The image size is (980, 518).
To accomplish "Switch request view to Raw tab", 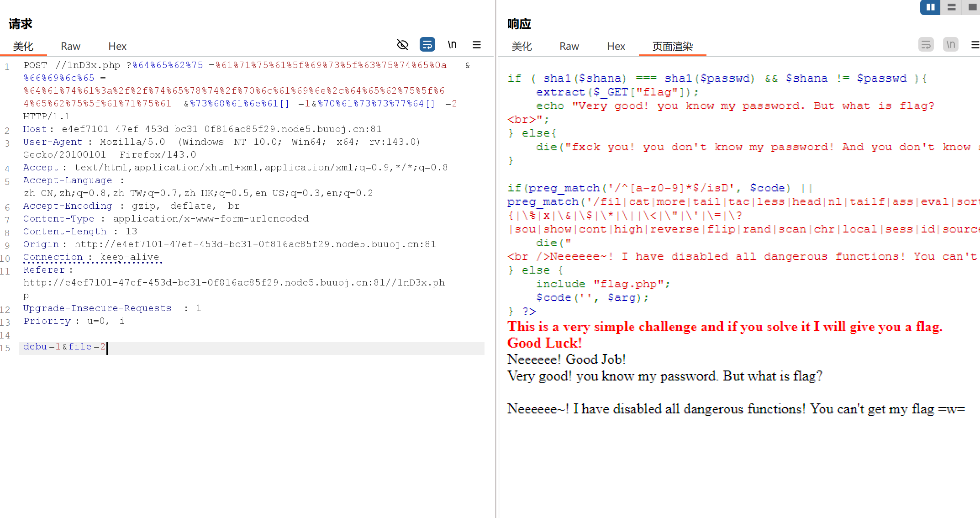I will tap(70, 46).
